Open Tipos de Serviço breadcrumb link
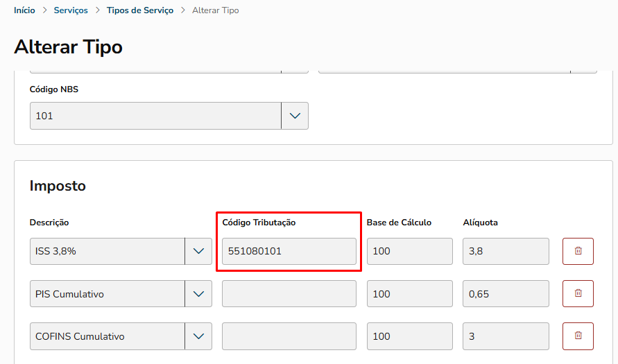618x364 pixels. (140, 11)
